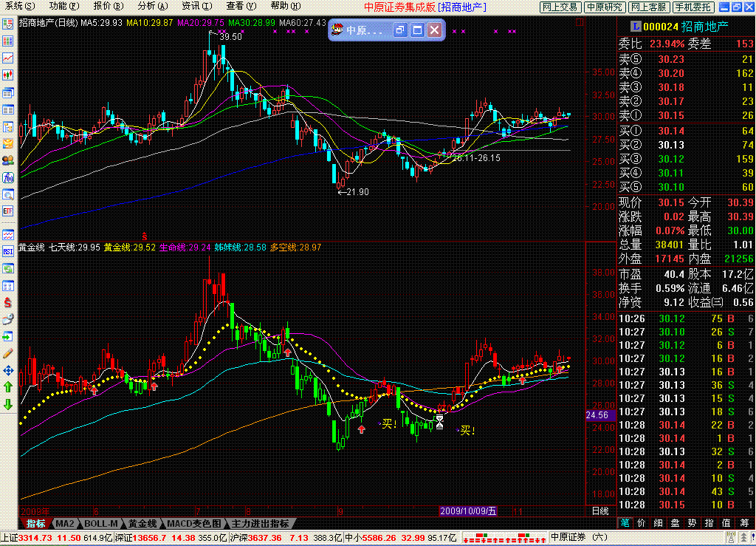Click the tree structure sidebar icon
This screenshot has width=756, height=546.
(x=7, y=126)
